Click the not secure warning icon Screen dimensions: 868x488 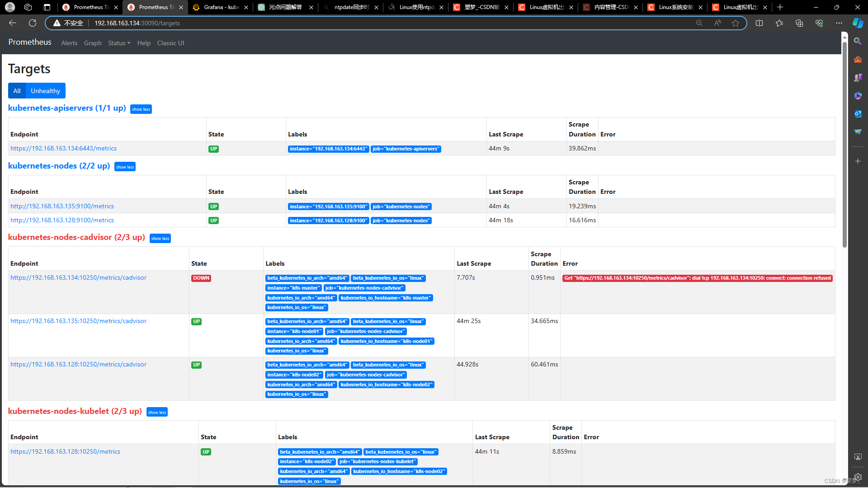pos(57,23)
